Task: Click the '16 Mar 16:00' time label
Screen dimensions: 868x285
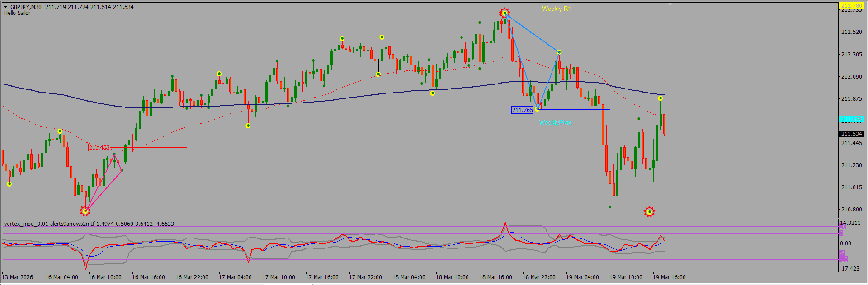Action: pos(148,277)
